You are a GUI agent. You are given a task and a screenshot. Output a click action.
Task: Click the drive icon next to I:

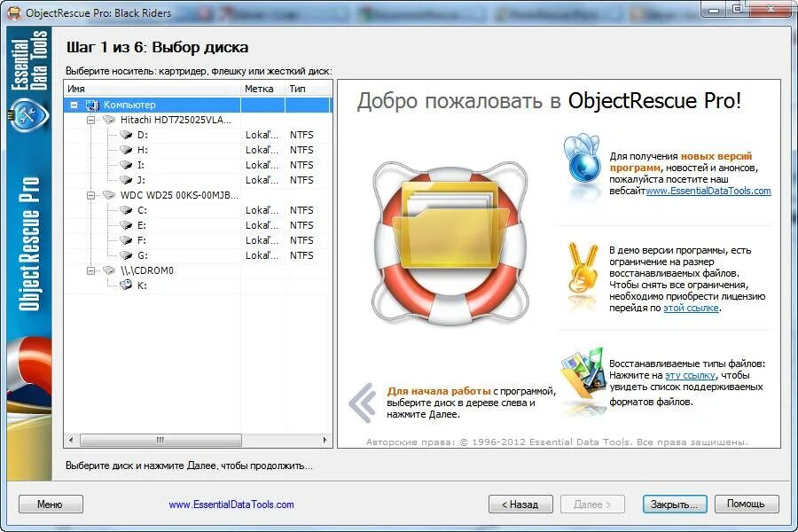coord(126,165)
